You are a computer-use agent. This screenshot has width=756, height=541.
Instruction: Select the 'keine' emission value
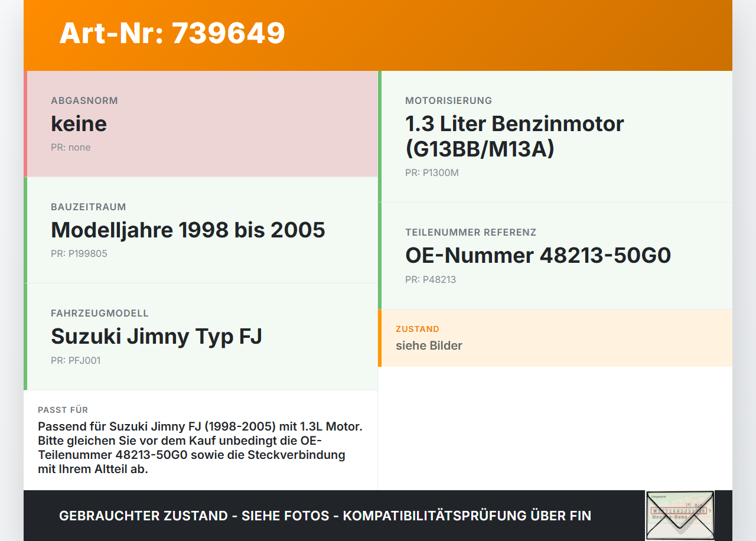coord(79,123)
